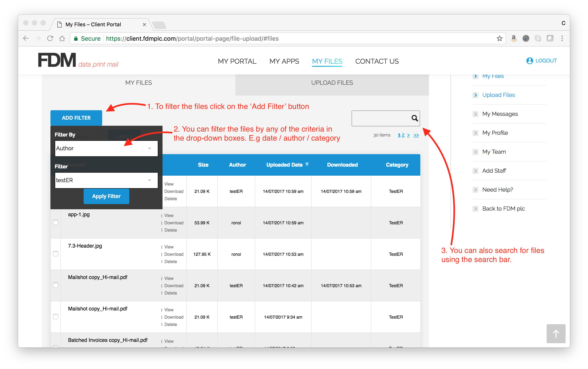Bookmark page with the star icon

pyautogui.click(x=499, y=39)
